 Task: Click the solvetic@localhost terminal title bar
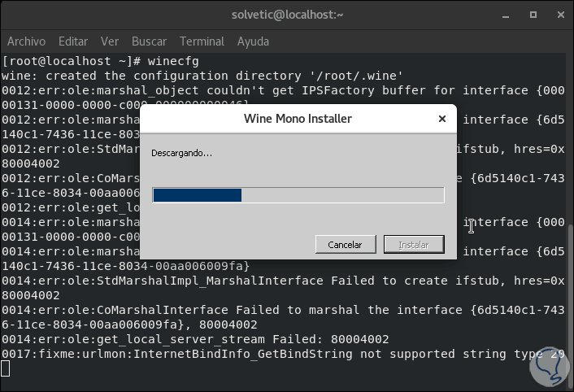coord(286,14)
